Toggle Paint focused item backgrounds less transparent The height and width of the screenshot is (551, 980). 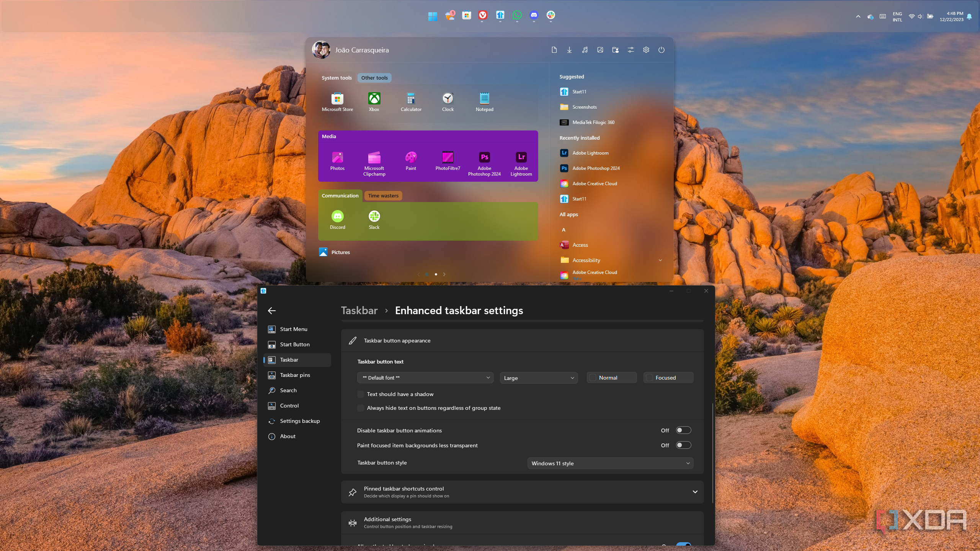683,445
